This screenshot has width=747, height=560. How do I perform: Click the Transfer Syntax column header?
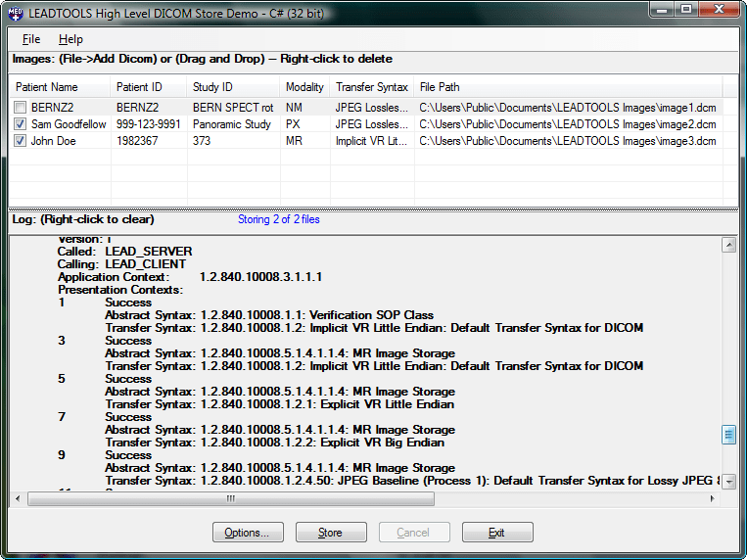[x=372, y=87]
